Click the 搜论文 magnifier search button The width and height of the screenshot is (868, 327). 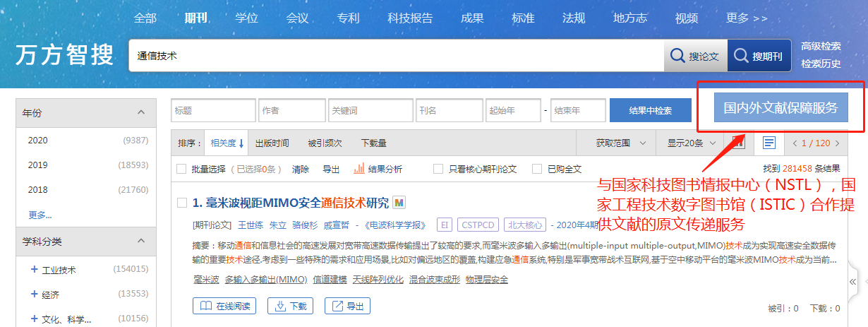(694, 57)
